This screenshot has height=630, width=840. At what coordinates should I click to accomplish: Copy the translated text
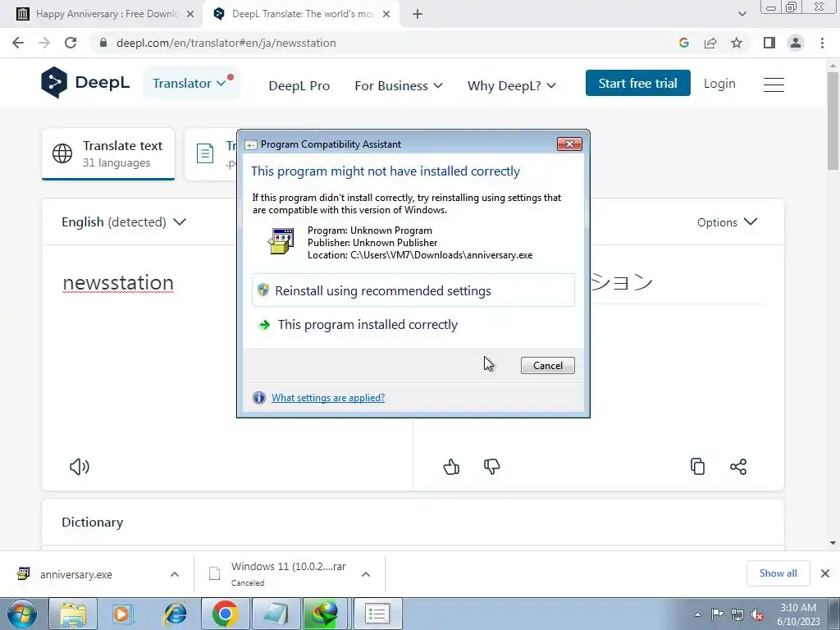click(697, 467)
